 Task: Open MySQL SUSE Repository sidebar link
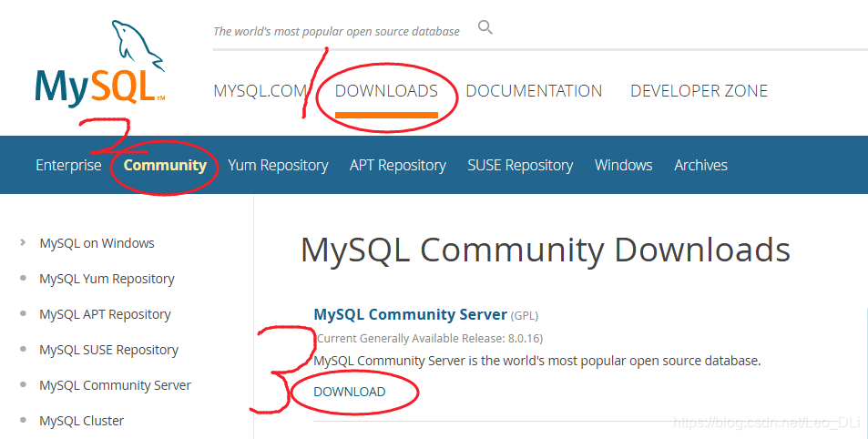point(108,350)
